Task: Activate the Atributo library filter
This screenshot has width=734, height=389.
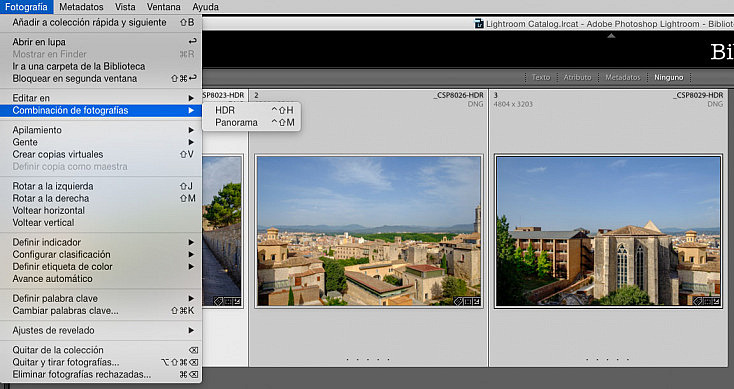Action: pyautogui.click(x=577, y=77)
